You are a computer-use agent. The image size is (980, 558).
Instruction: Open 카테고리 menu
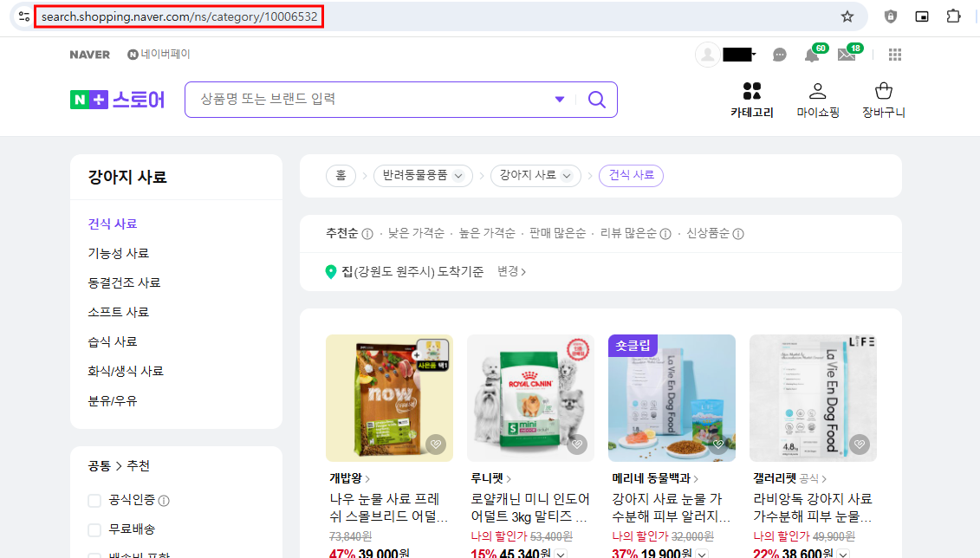752,100
